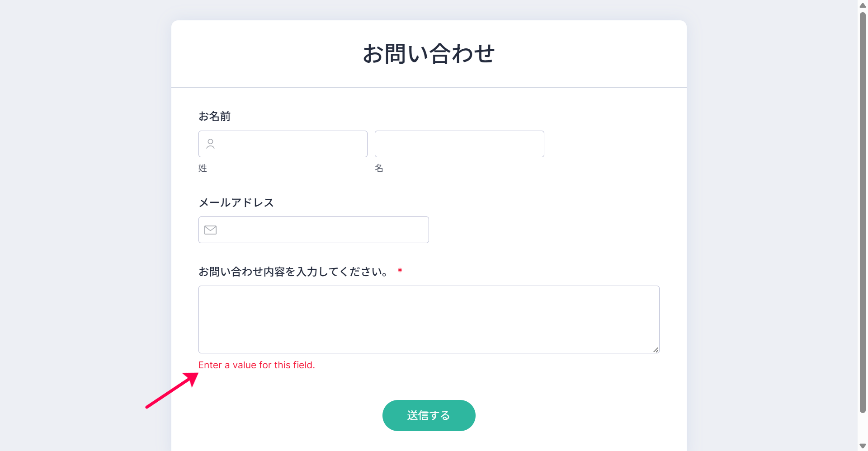Focus the 名 (first name) input field

coord(459,144)
